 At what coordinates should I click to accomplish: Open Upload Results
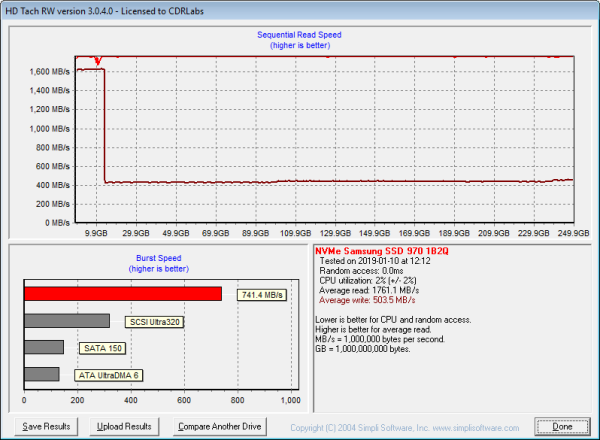tap(124, 426)
